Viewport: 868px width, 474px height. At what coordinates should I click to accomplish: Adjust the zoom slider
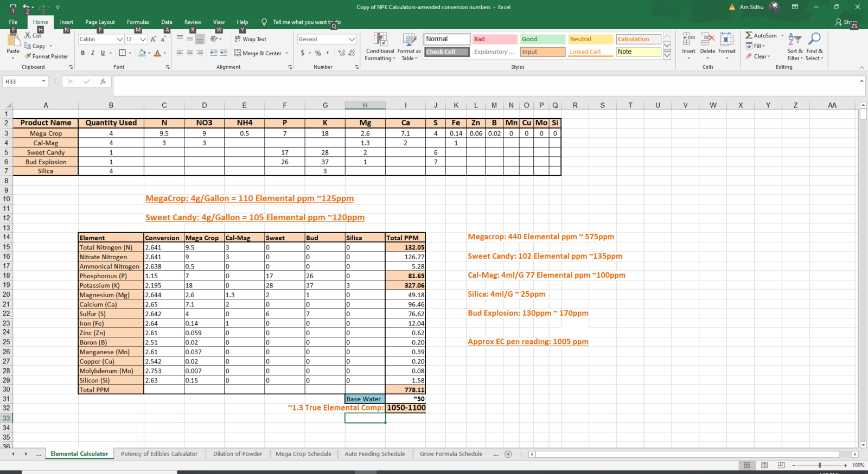pyautogui.click(x=820, y=465)
